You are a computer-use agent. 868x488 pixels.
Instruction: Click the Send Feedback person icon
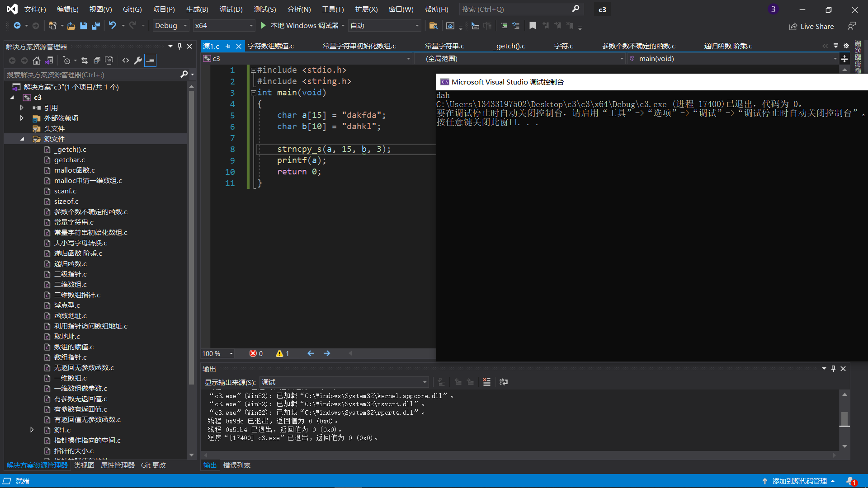(852, 26)
